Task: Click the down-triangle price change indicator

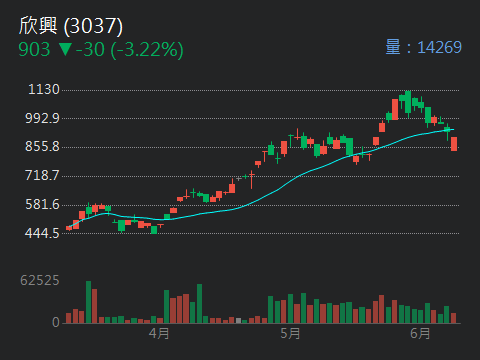Action: [x=65, y=49]
